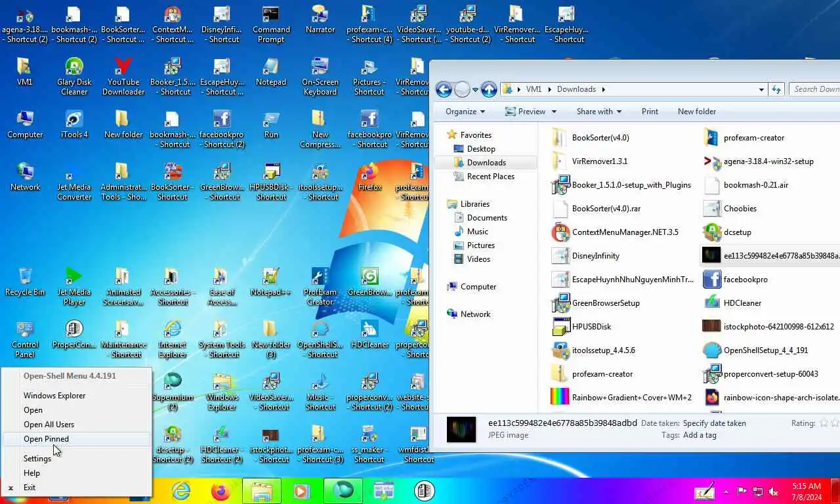Viewport: 840px width, 504px height.
Task: Click Exit in the Open-Shell menu
Action: click(77, 488)
